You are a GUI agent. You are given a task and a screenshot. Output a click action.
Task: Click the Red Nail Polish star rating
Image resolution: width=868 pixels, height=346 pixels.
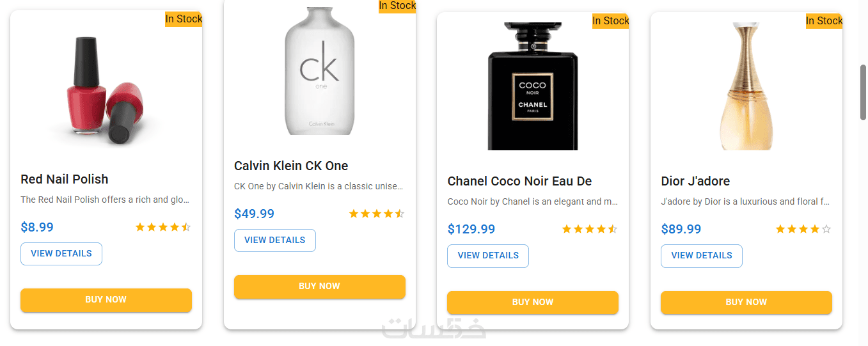tap(162, 227)
